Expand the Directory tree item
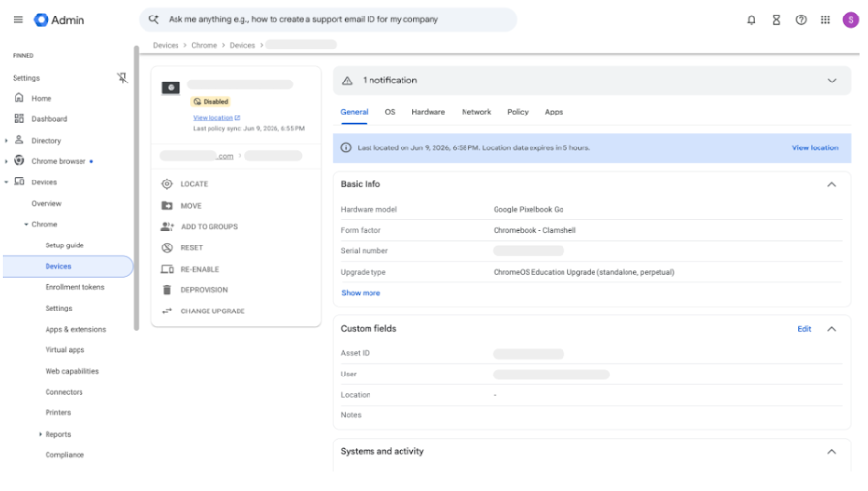The image size is (868, 491). 6,140
